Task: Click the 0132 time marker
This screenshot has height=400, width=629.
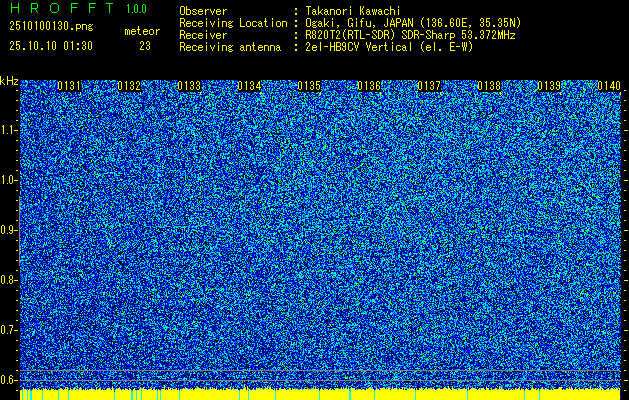Action: pyautogui.click(x=129, y=86)
